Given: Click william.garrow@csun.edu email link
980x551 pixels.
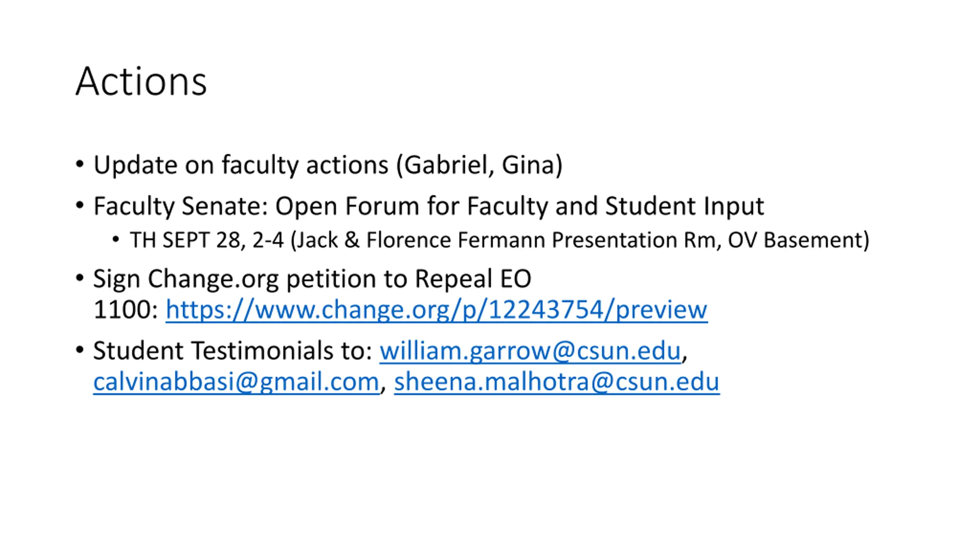Looking at the screenshot, I should (530, 350).
